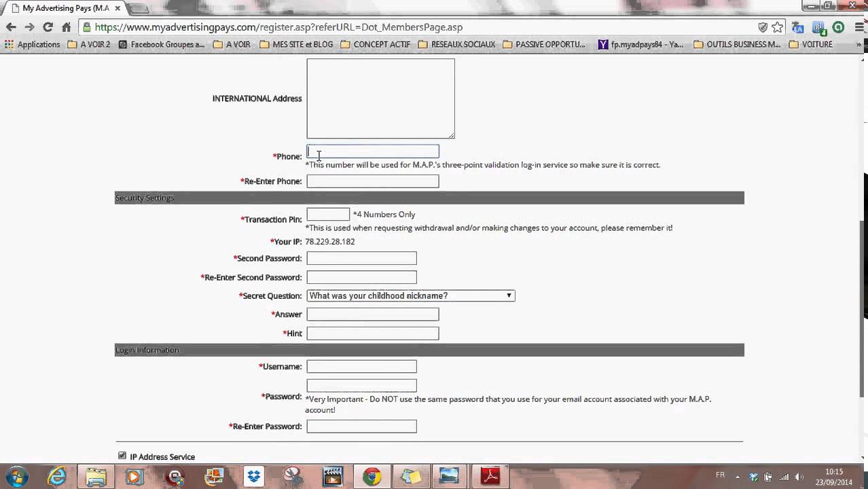Image resolution: width=868 pixels, height=489 pixels.
Task: Click the Username input field
Action: point(361,367)
